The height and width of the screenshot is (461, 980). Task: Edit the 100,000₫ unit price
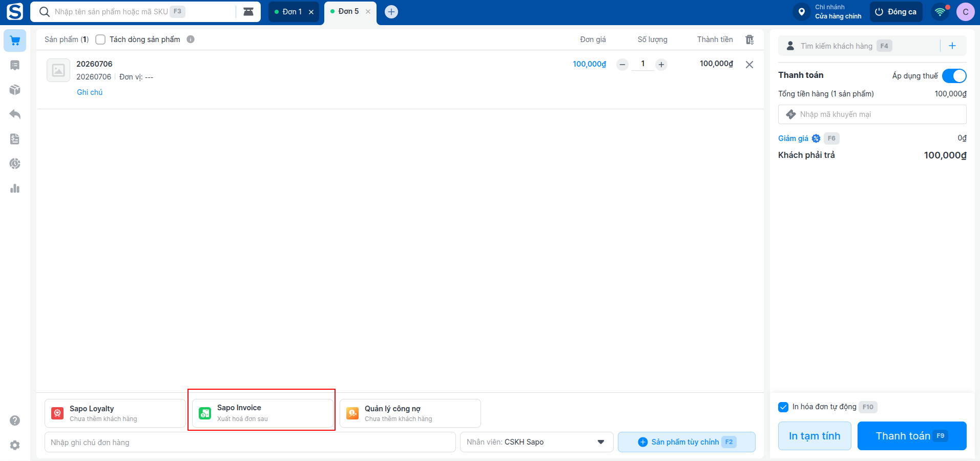(x=589, y=64)
